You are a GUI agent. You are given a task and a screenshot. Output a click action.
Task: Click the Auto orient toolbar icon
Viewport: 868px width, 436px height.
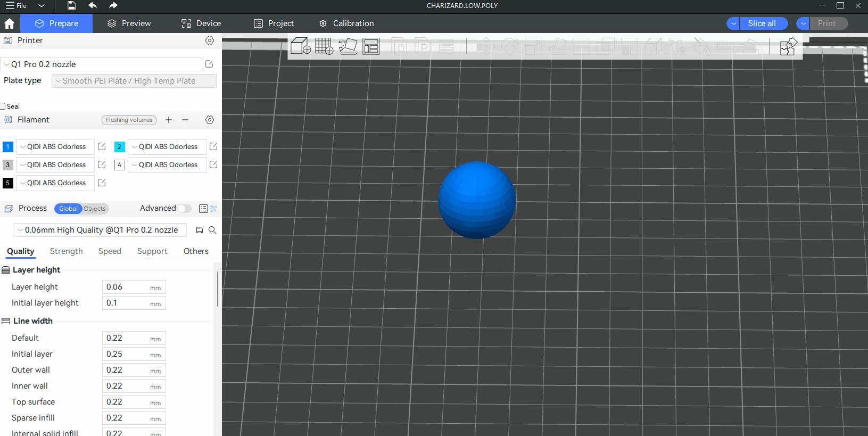pos(348,46)
